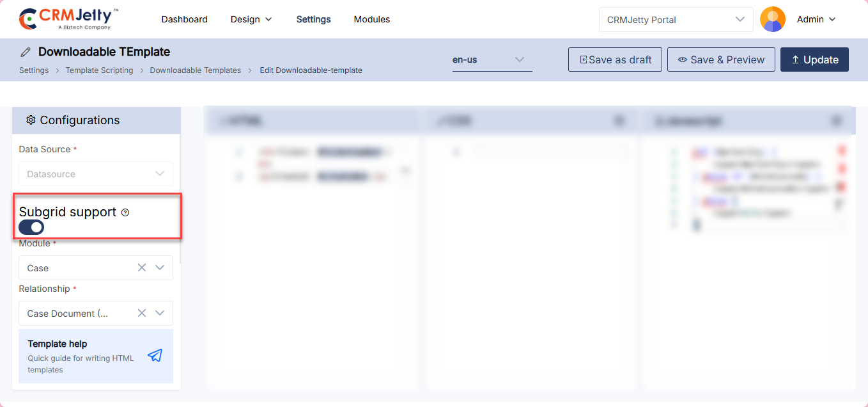Click the CRMJetty logo
This screenshot has width=868, height=407.
click(x=68, y=19)
